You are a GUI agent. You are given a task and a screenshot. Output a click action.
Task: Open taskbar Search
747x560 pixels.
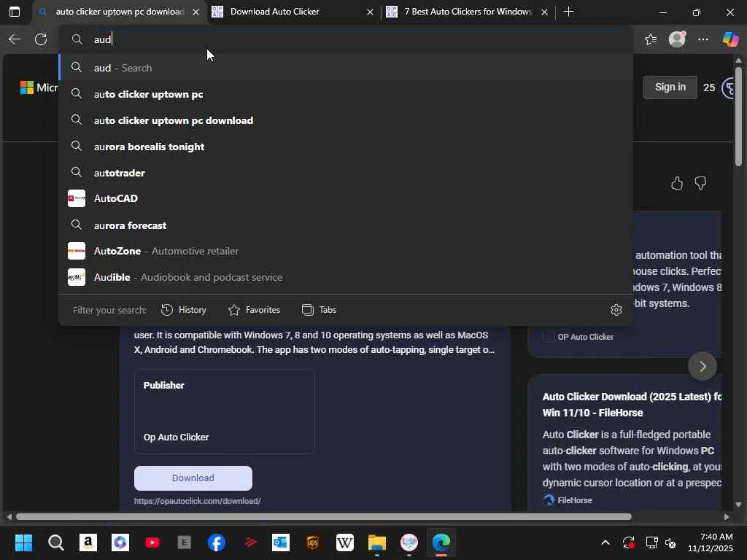(55, 542)
